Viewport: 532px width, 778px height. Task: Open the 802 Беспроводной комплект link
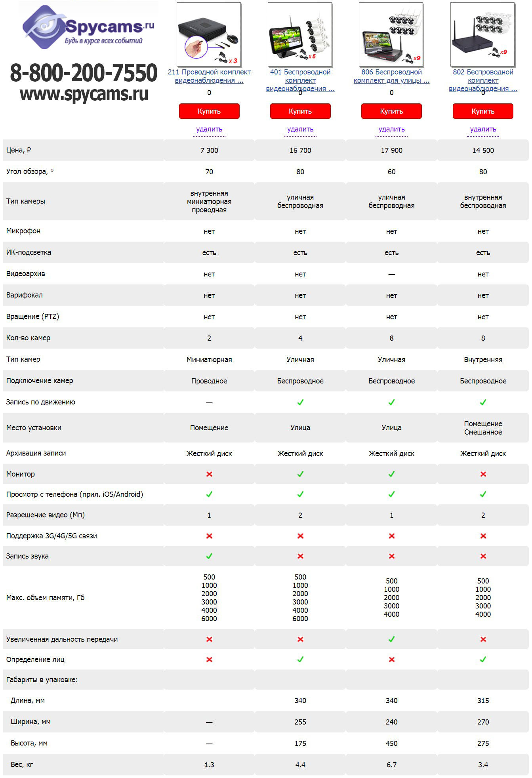483,80
